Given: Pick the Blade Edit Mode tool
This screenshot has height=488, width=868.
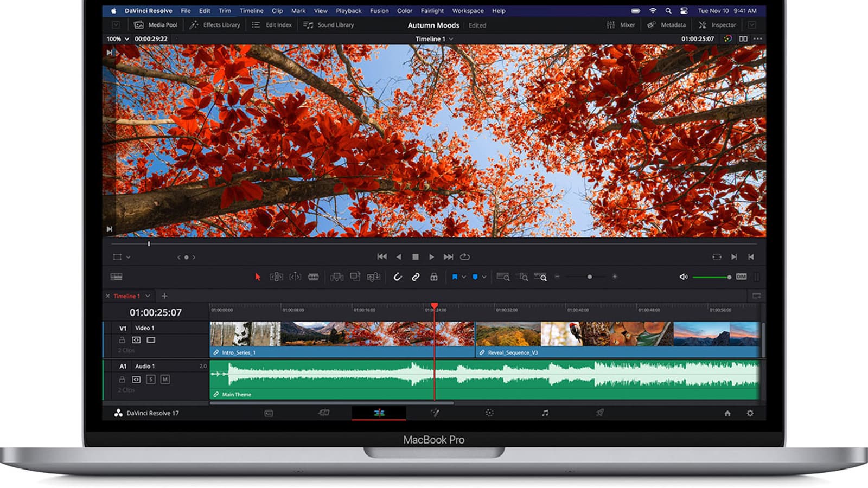Looking at the screenshot, I should pos(314,277).
